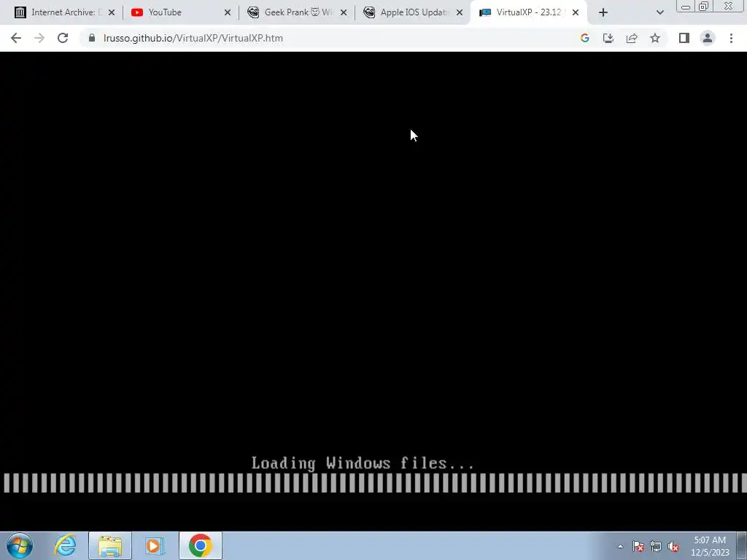Close the VirtualXP tab
747x560 pixels.
(x=576, y=12)
